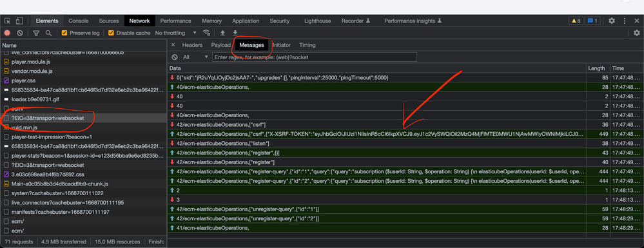Clear all WebSocket messages icon

pos(175,57)
